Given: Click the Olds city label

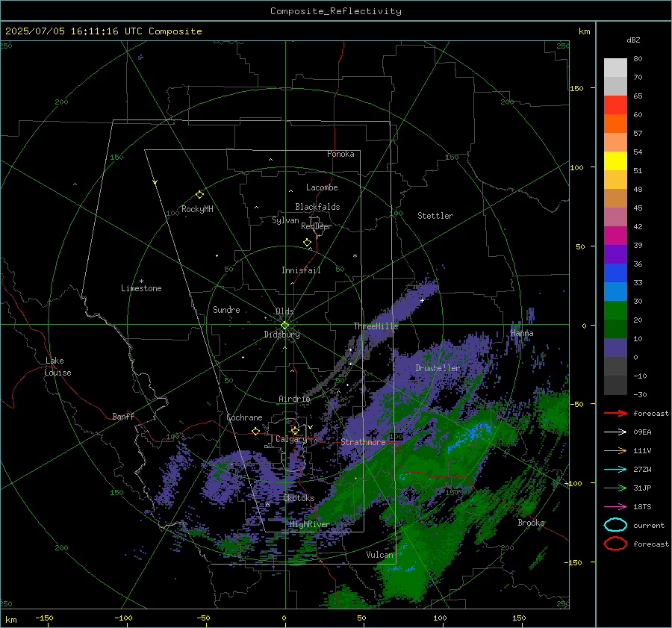Looking at the screenshot, I should 284,311.
